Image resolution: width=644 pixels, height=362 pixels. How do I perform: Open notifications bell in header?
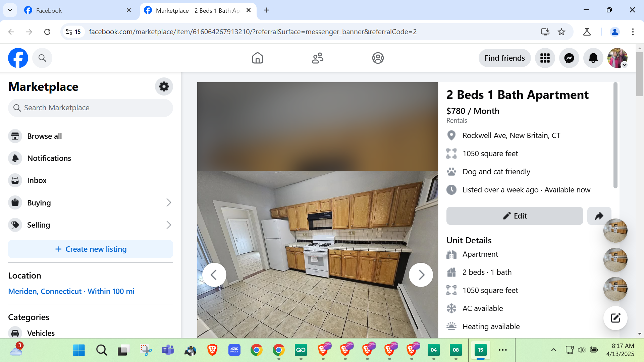[593, 58]
